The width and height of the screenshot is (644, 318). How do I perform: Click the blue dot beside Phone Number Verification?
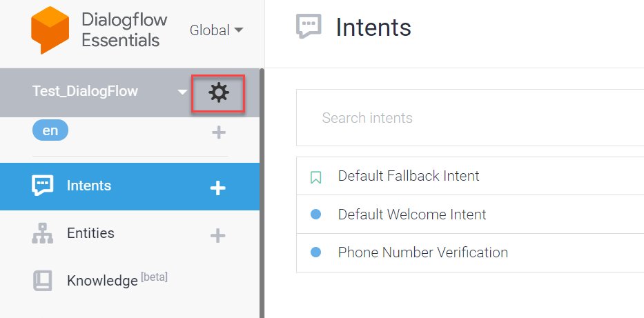coord(316,252)
